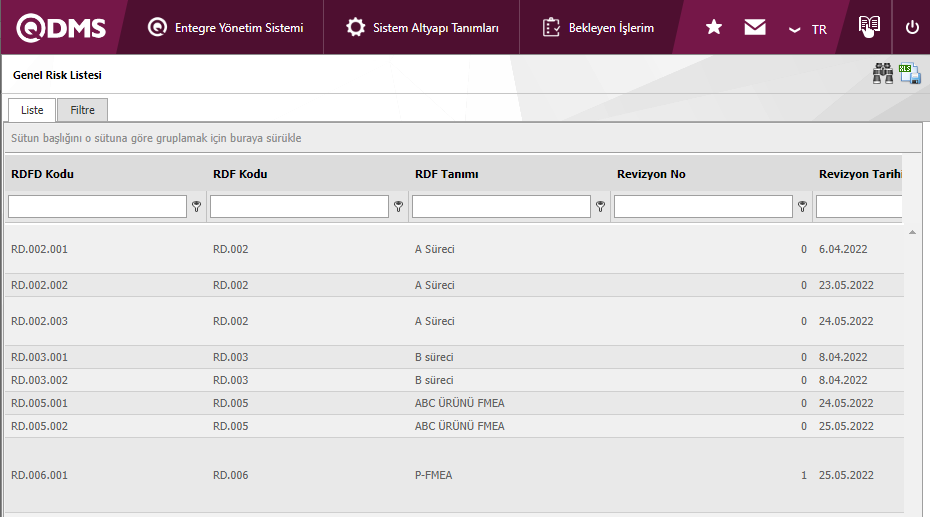
Task: Open filter options for RDF Tanımı column
Action: pos(600,206)
